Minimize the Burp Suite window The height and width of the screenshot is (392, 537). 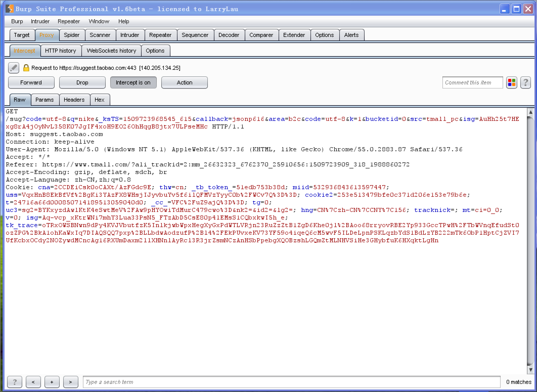pos(504,9)
